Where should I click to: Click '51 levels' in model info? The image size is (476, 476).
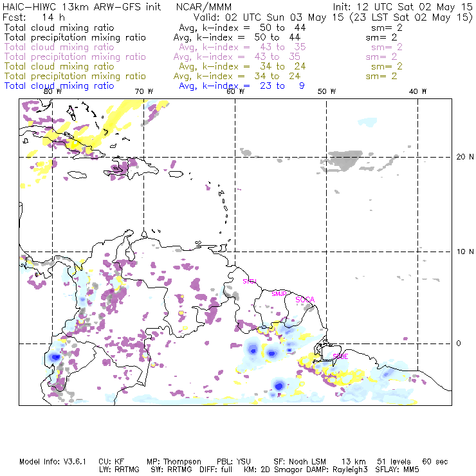tap(394, 462)
